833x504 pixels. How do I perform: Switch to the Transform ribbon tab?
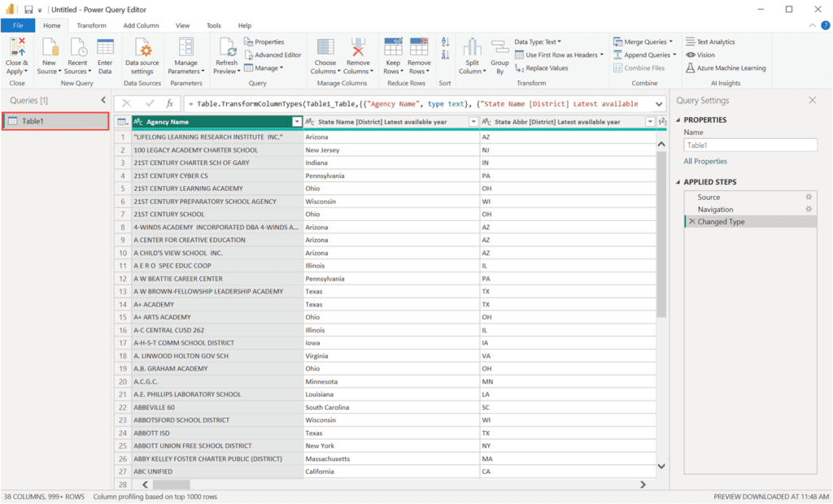tap(92, 25)
